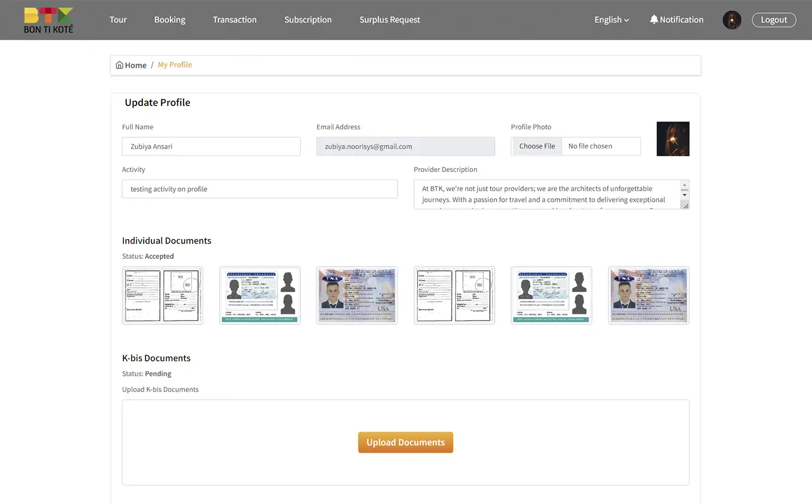
Task: Click the current profile photo preview
Action: pos(673,138)
